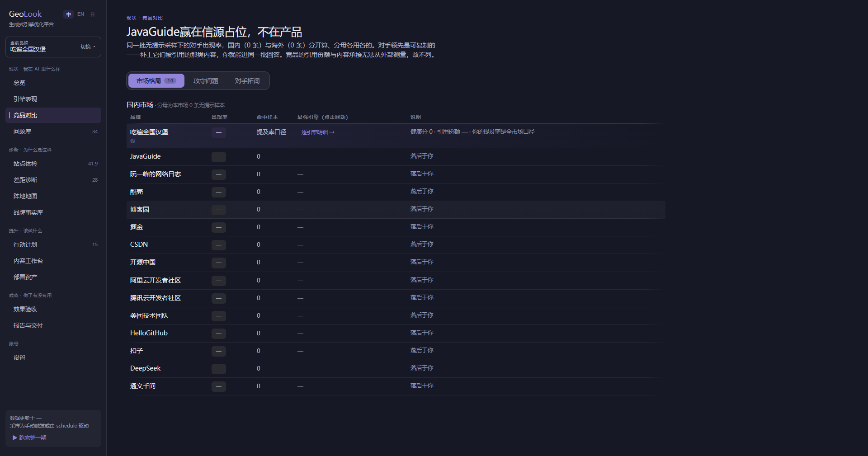Switch to the 攻守问题 tab
Image resolution: width=868 pixels, height=456 pixels.
[206, 81]
